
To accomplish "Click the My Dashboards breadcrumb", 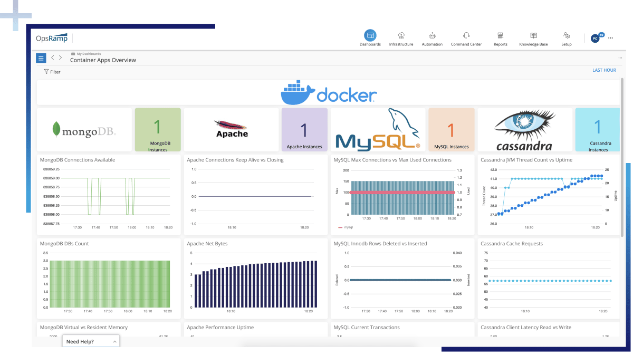I will (x=89, y=54).
